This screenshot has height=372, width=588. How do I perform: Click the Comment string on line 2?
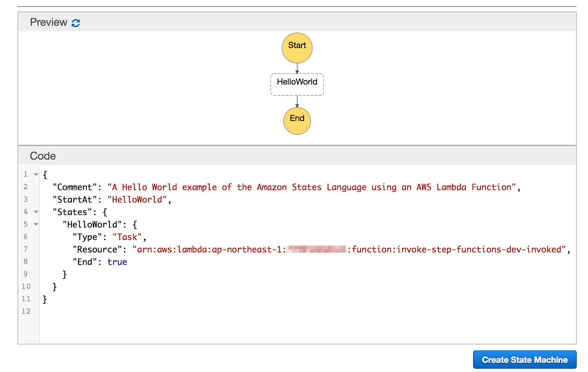tap(312, 187)
